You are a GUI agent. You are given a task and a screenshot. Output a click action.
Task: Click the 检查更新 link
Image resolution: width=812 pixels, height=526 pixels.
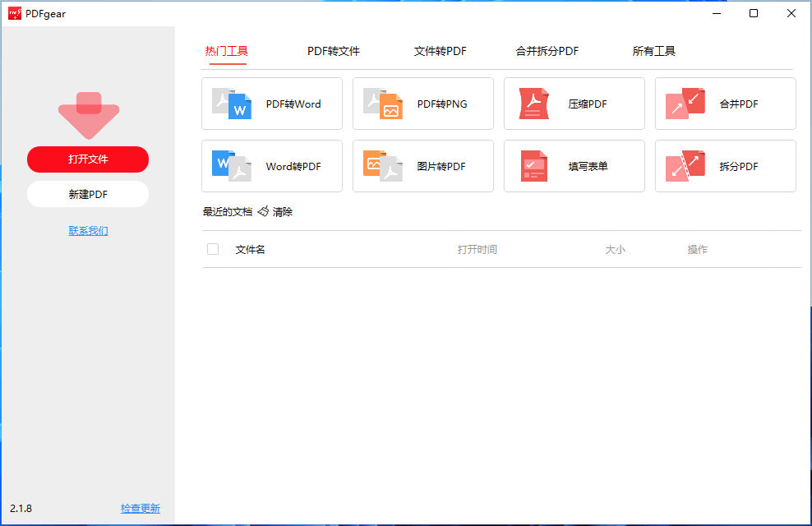click(x=141, y=509)
